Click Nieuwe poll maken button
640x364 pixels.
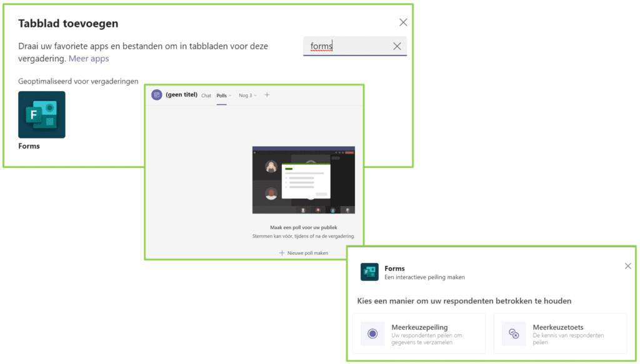click(x=304, y=253)
